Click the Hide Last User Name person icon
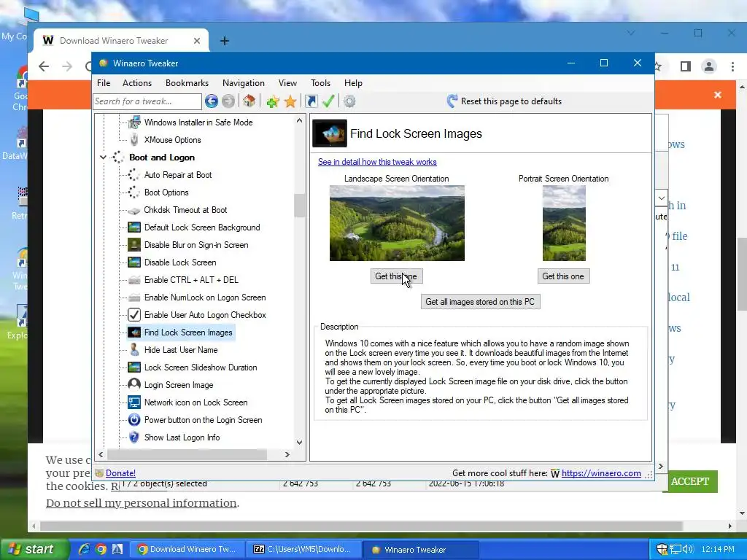 pos(134,349)
